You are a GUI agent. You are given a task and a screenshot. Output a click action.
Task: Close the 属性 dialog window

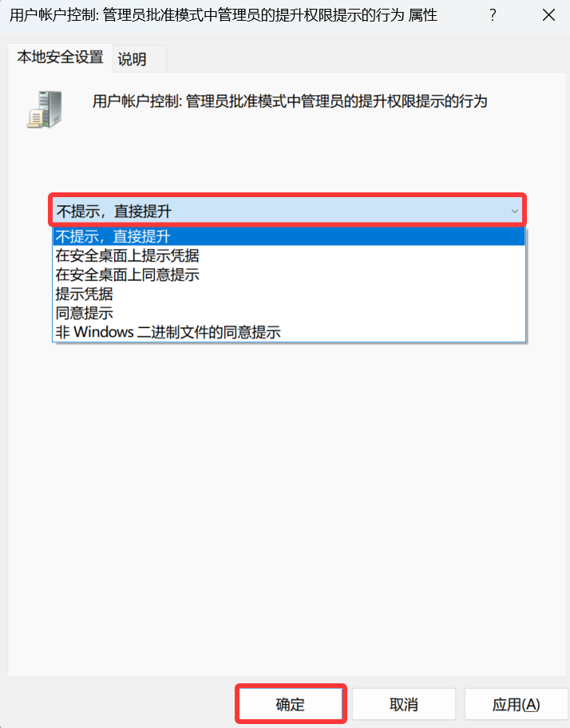pos(548,15)
